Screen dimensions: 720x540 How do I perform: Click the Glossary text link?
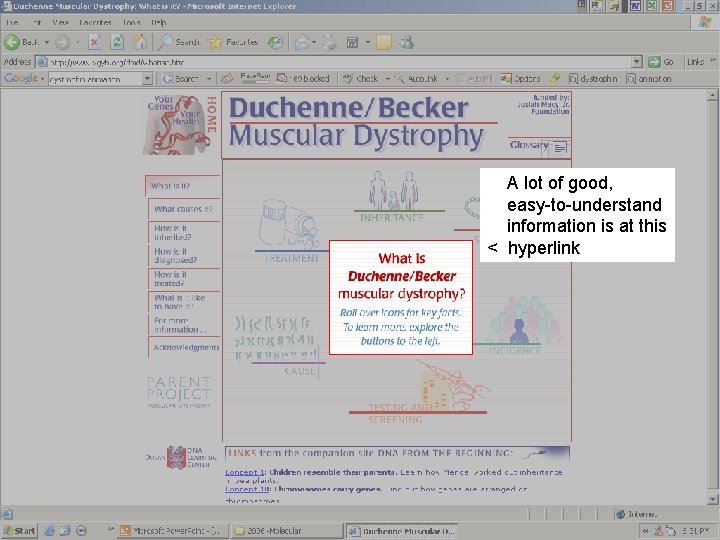(529, 145)
